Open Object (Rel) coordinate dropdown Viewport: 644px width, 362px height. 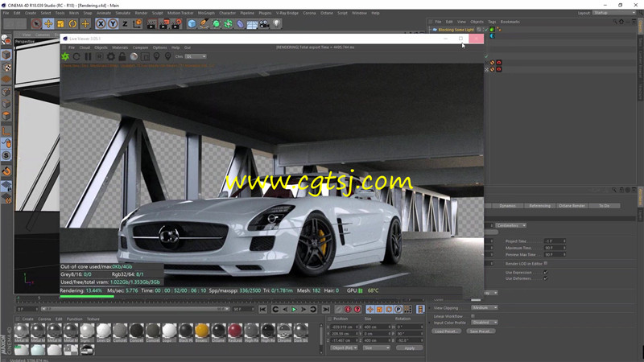point(344,348)
